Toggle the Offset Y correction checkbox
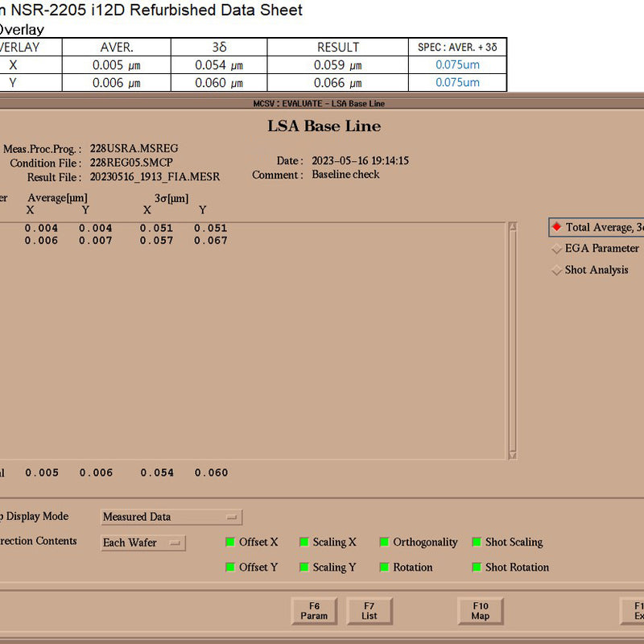644x644 pixels. [230, 568]
